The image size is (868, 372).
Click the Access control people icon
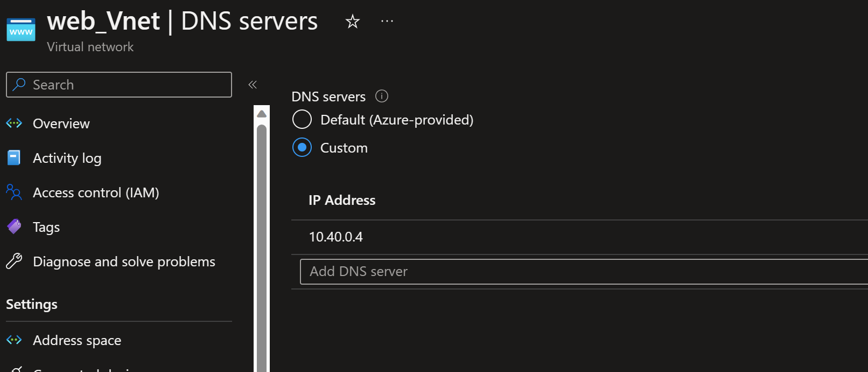(x=14, y=192)
